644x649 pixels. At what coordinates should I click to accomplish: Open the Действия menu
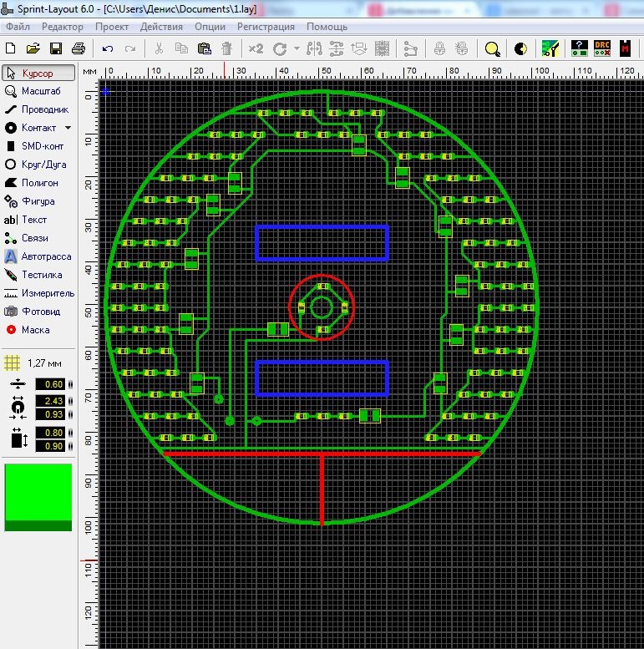(x=161, y=27)
